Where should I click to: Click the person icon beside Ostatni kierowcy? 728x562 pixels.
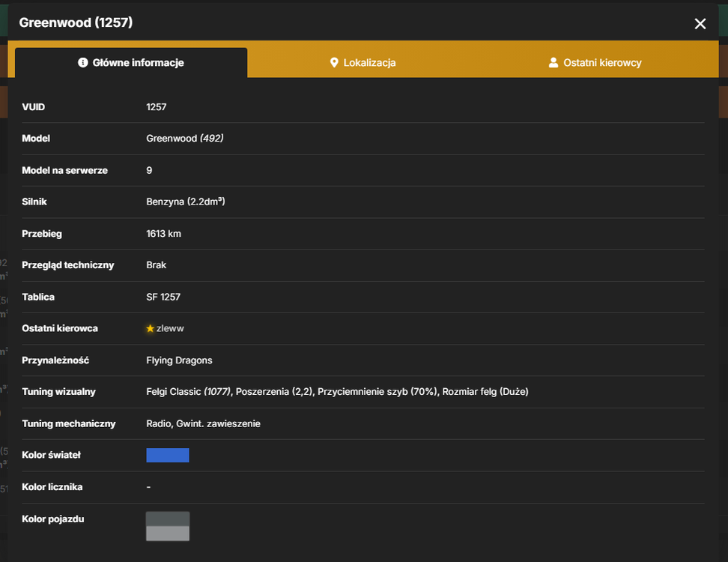[553, 62]
